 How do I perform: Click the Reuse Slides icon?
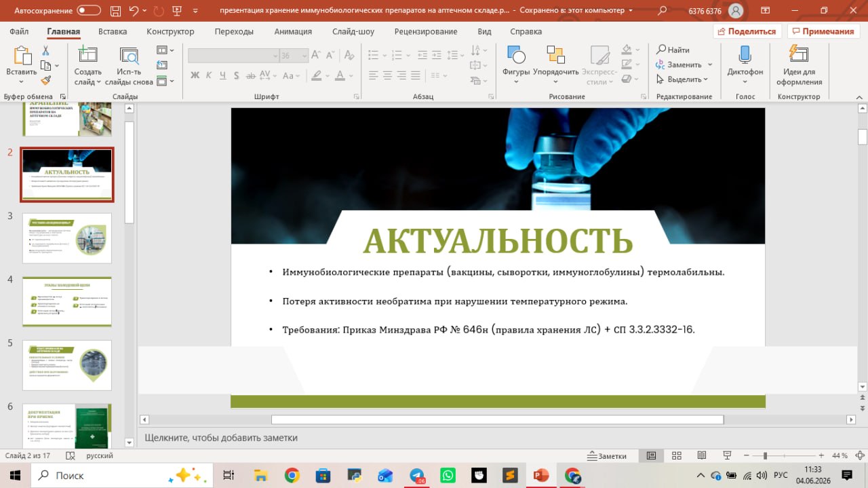point(129,56)
